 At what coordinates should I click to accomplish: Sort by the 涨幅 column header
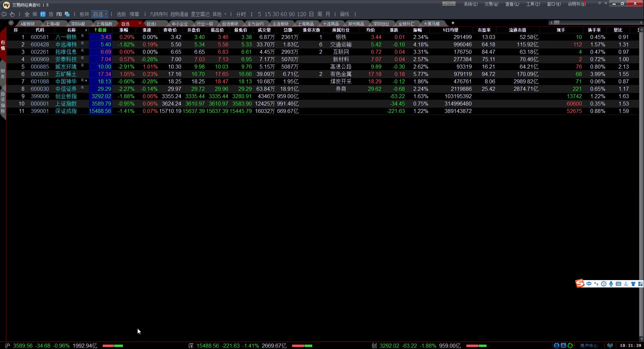(x=124, y=30)
